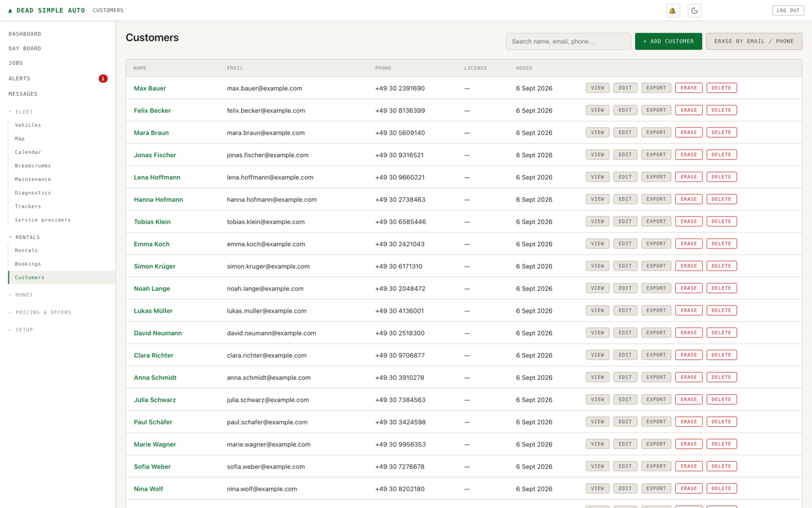This screenshot has height=508, width=812.
Task: Toggle dark mode moon icon
Action: point(694,10)
